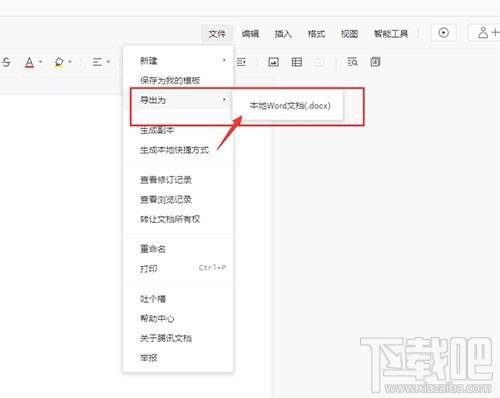Open highlight color dropdown arrow
Viewport: 500px width, 398px height.
pos(70,62)
